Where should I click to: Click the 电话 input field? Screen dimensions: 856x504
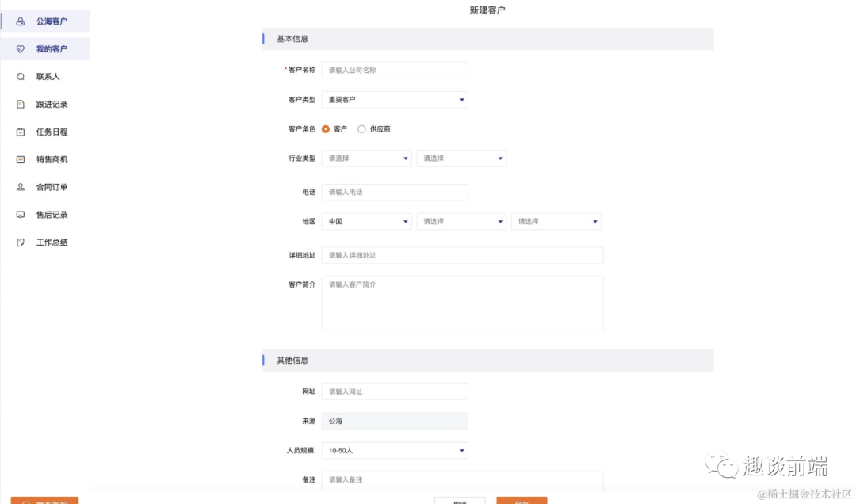(x=395, y=192)
